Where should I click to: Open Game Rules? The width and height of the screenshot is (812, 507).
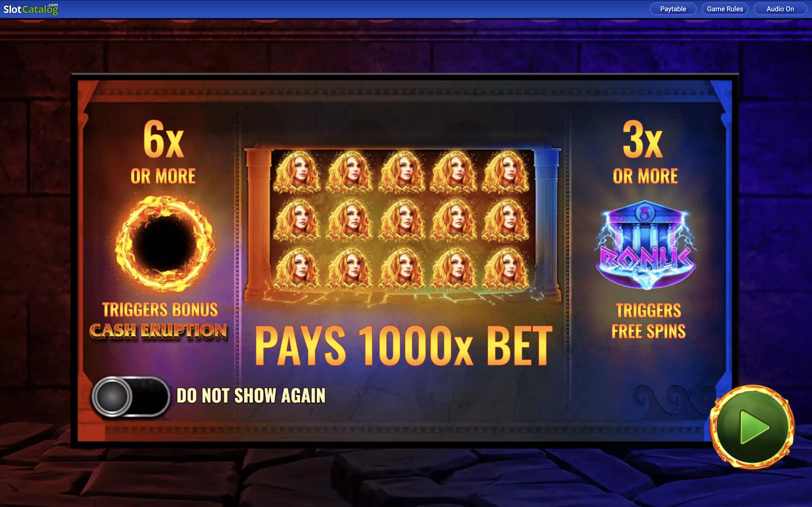click(725, 9)
